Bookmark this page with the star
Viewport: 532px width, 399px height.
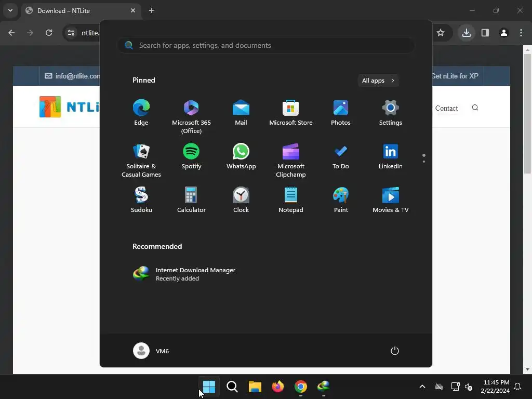(x=441, y=33)
